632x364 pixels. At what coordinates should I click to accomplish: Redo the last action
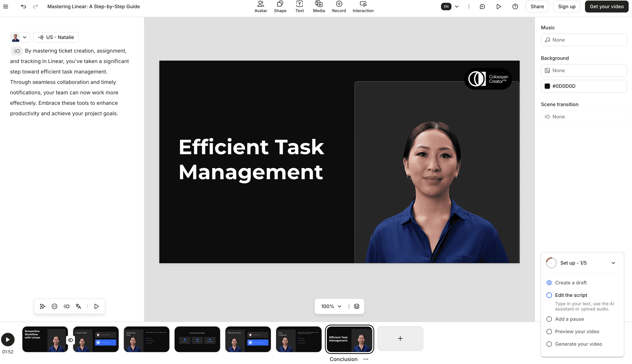[35, 7]
